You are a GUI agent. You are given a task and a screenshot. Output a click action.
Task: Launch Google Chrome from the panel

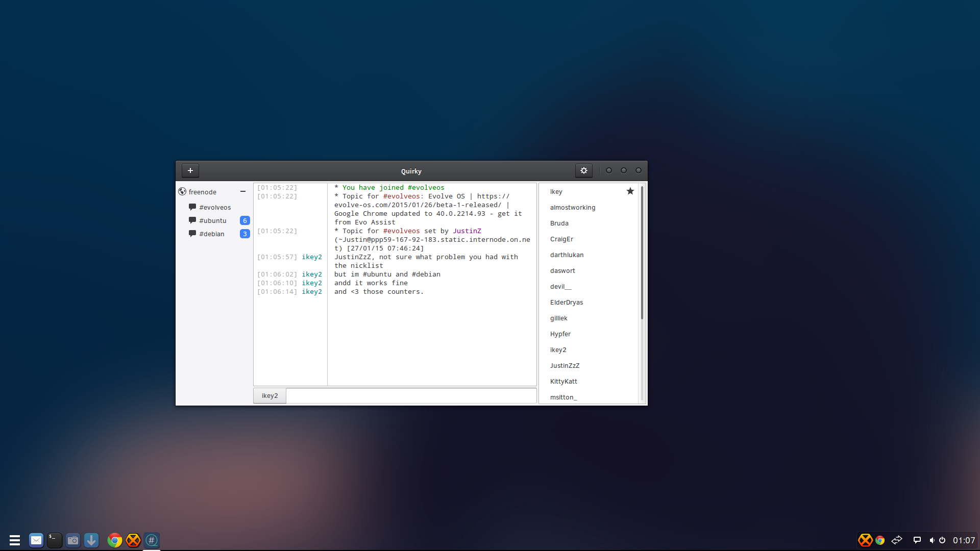point(115,540)
